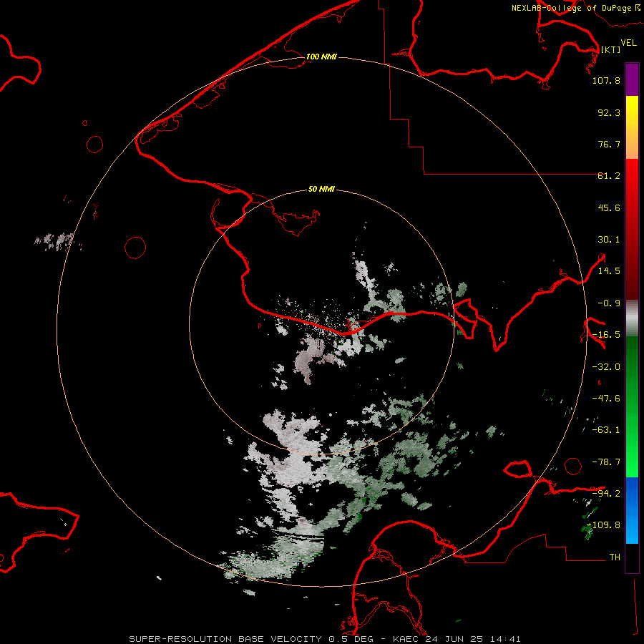
Task: Click the TH label below the scale
Action: (615, 557)
